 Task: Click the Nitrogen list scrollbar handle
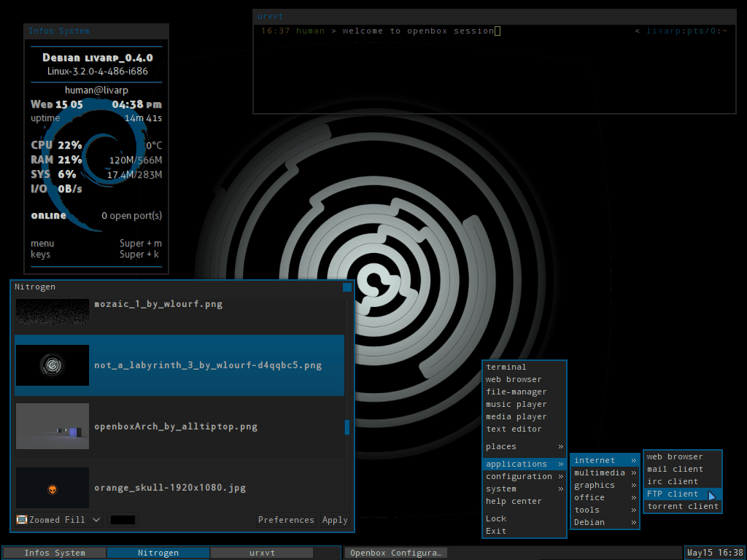(347, 427)
